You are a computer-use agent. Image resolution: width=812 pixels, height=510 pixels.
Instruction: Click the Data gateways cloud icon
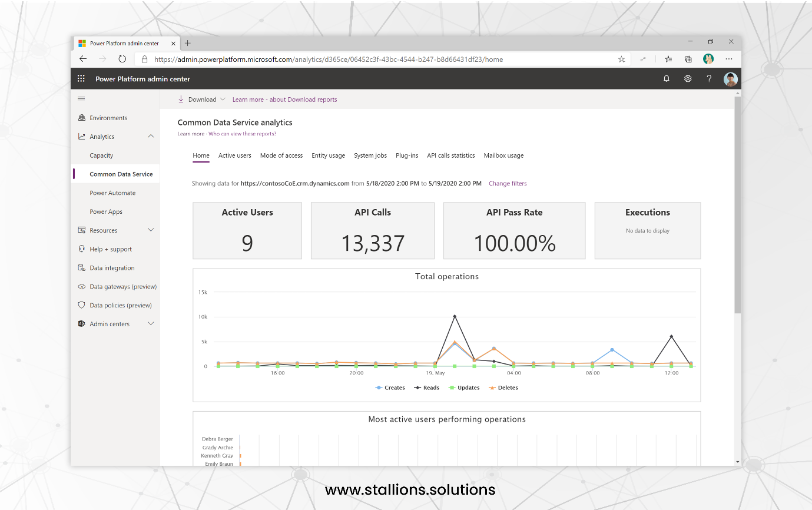click(82, 287)
